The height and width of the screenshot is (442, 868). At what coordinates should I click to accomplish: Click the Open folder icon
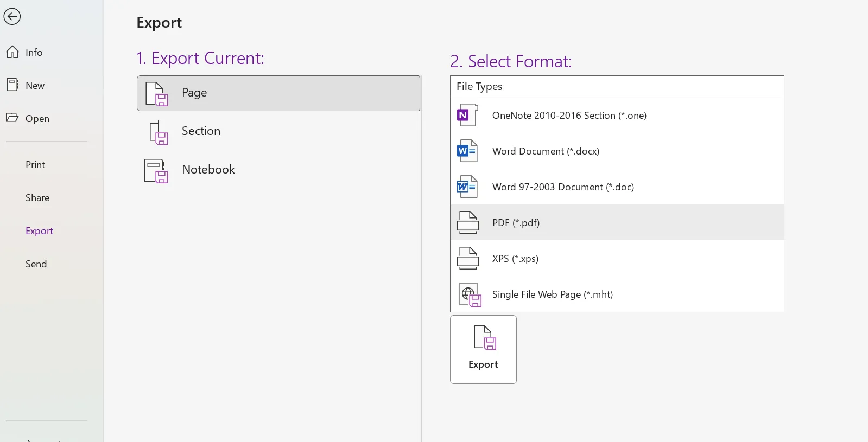[x=12, y=118]
